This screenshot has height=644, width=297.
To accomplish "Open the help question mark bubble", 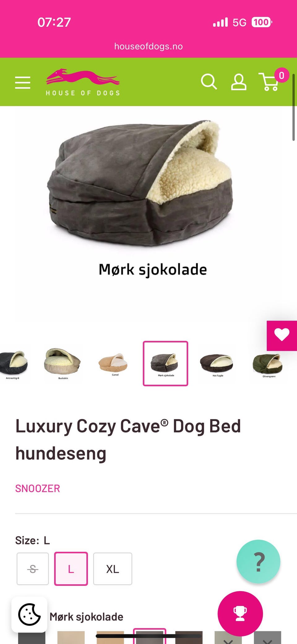I will (x=258, y=561).
